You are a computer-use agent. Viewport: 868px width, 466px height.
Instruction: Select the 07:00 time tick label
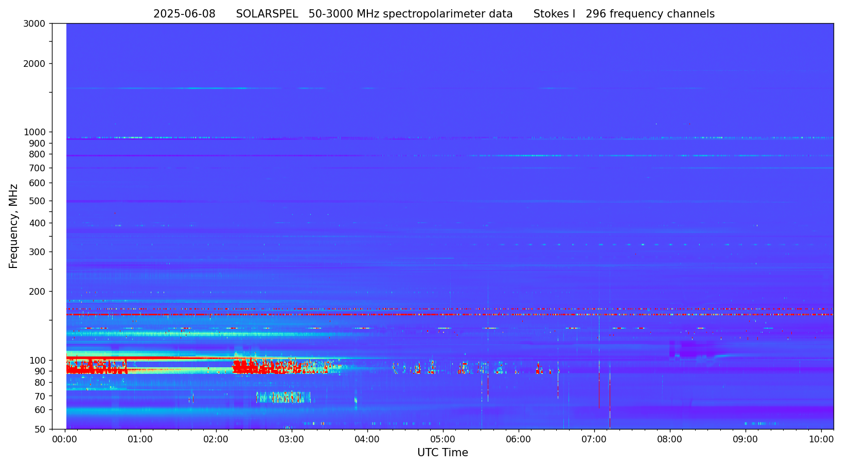[x=594, y=440]
